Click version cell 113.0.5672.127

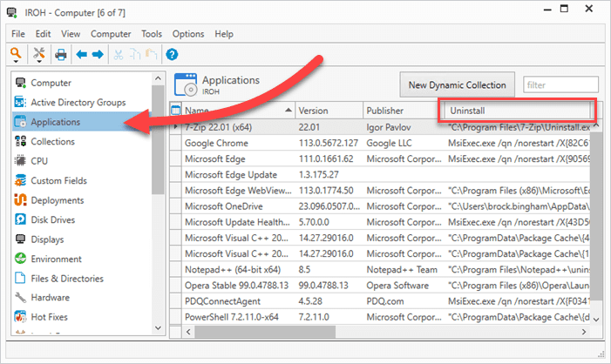[329, 143]
